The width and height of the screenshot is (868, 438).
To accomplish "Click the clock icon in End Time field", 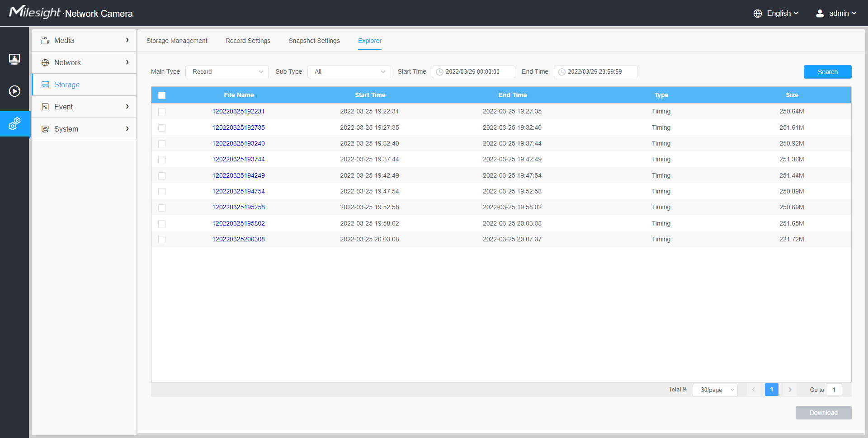I will point(561,72).
